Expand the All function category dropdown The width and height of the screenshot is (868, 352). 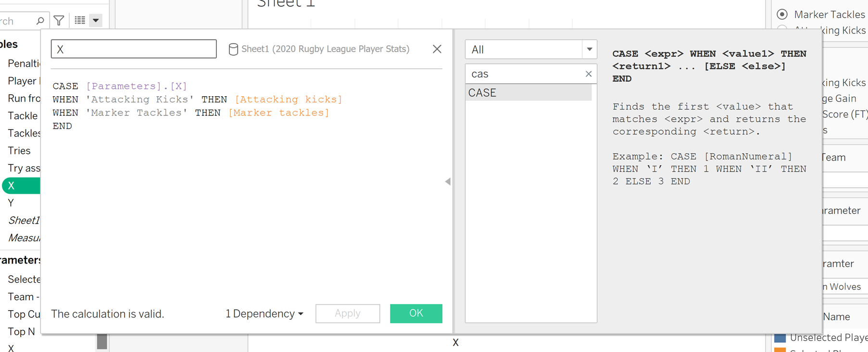click(x=589, y=50)
